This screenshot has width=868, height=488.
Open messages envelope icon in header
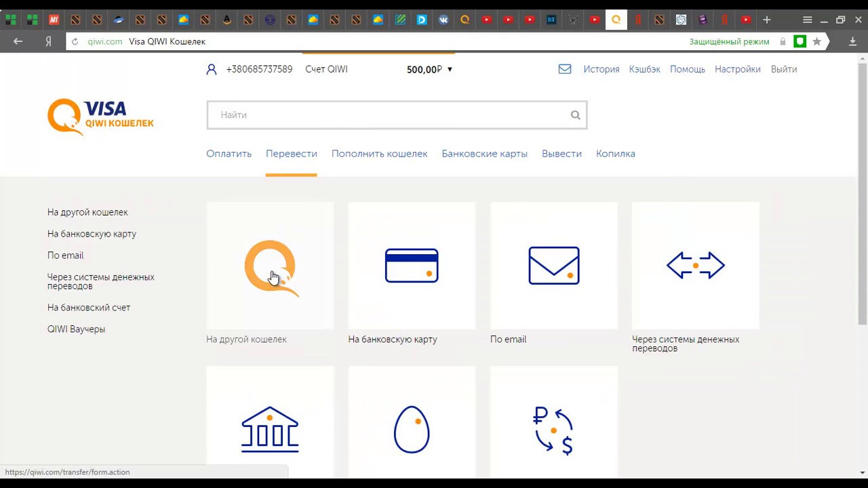tap(565, 69)
